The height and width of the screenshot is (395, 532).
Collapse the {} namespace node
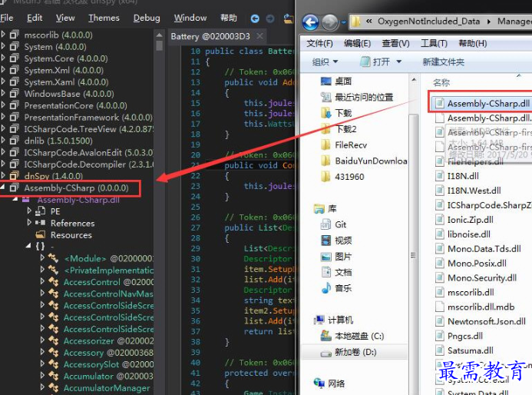pyautogui.click(x=28, y=246)
